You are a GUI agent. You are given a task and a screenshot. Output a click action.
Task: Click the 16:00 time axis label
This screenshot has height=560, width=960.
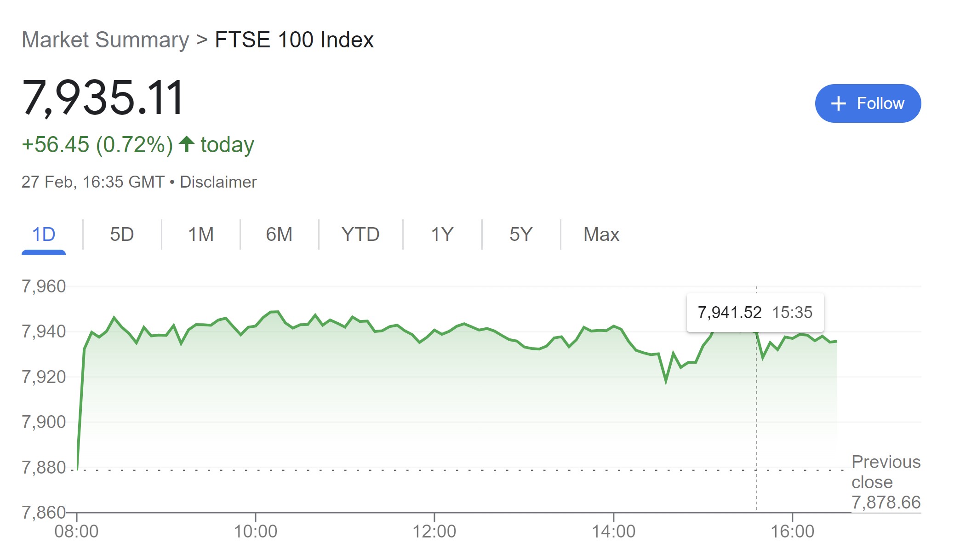click(792, 531)
